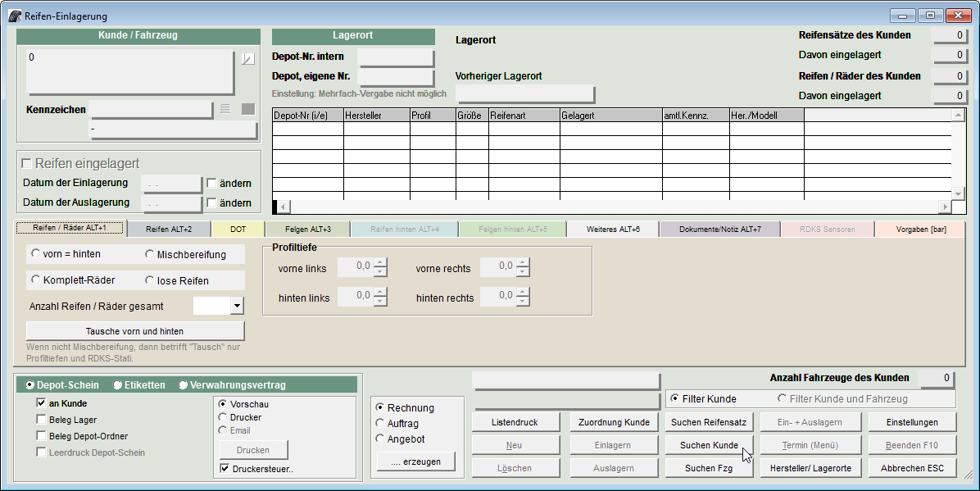Open the Weiteres ALT+6 tab

coord(613,230)
